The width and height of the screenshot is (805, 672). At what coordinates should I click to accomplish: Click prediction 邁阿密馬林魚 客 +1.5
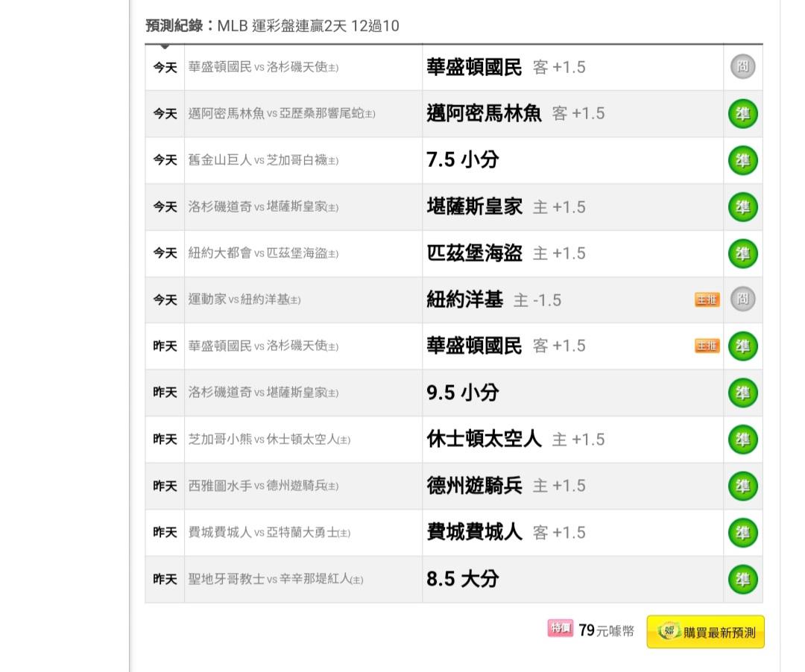click(x=516, y=113)
